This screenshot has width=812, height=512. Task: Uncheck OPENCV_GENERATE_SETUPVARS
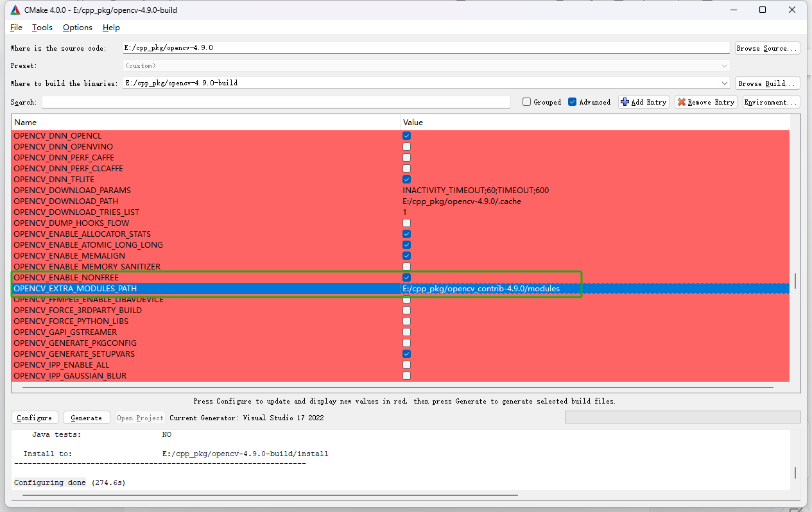[x=406, y=354]
